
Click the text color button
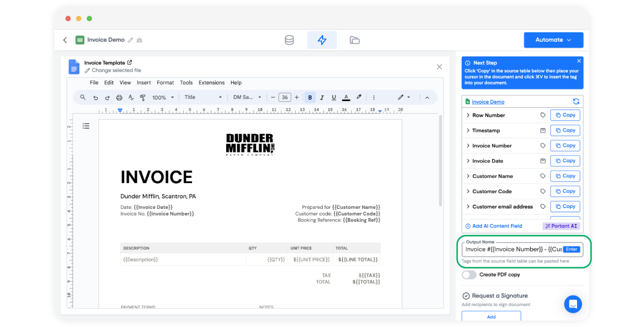[x=346, y=97]
